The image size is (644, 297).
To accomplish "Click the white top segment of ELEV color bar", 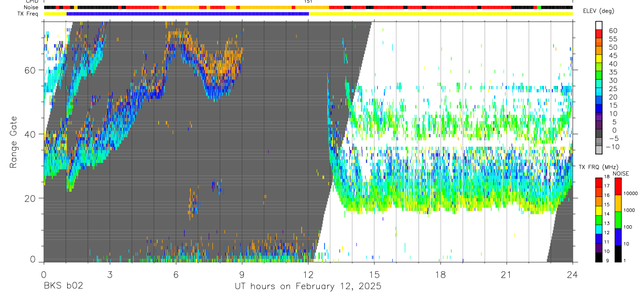I will pyautogui.click(x=599, y=26).
